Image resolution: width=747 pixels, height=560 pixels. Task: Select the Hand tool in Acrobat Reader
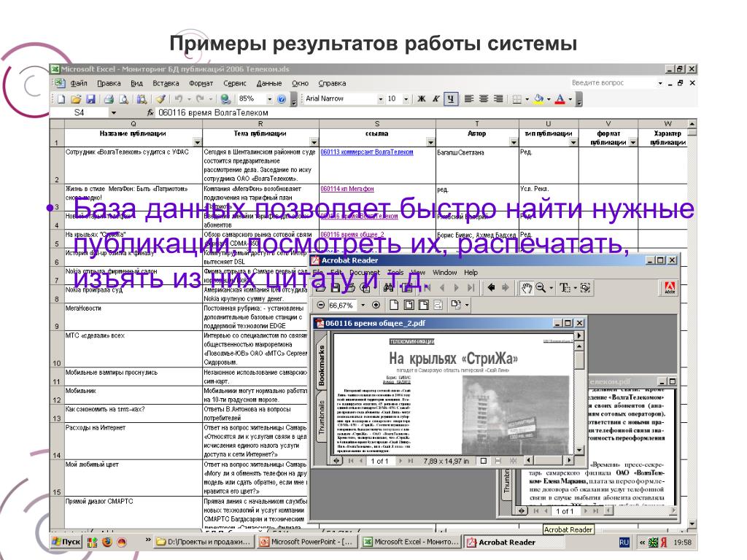point(526,287)
